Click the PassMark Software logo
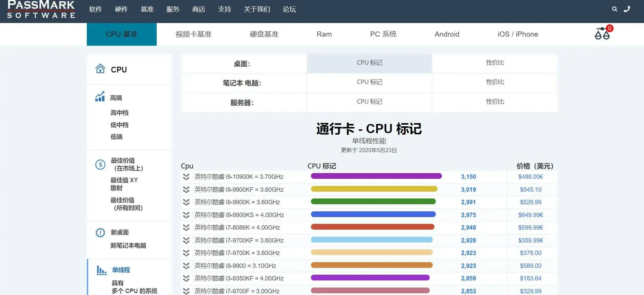The width and height of the screenshot is (644, 295). [x=41, y=9]
